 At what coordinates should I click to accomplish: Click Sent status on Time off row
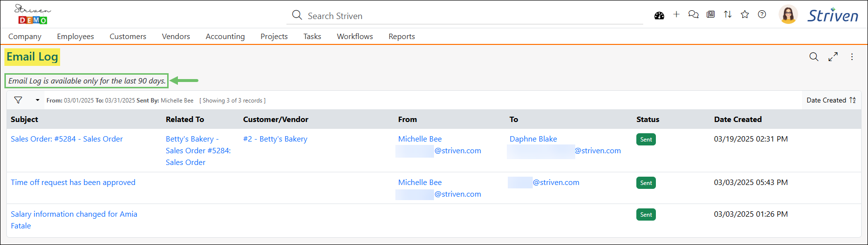pyautogui.click(x=646, y=183)
